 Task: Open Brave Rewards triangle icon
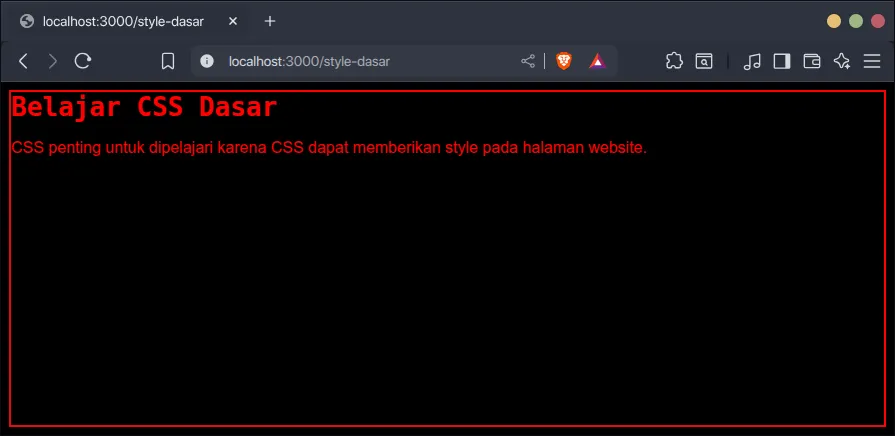(x=598, y=61)
